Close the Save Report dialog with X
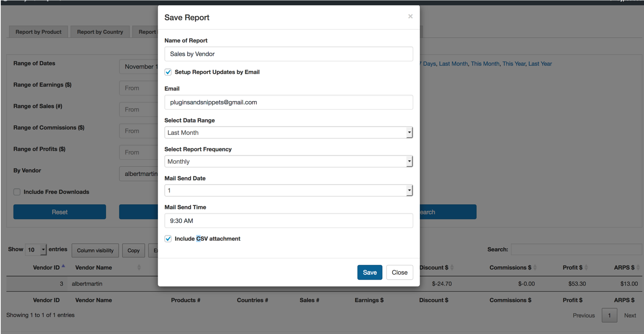The height and width of the screenshot is (334, 644). [x=410, y=16]
